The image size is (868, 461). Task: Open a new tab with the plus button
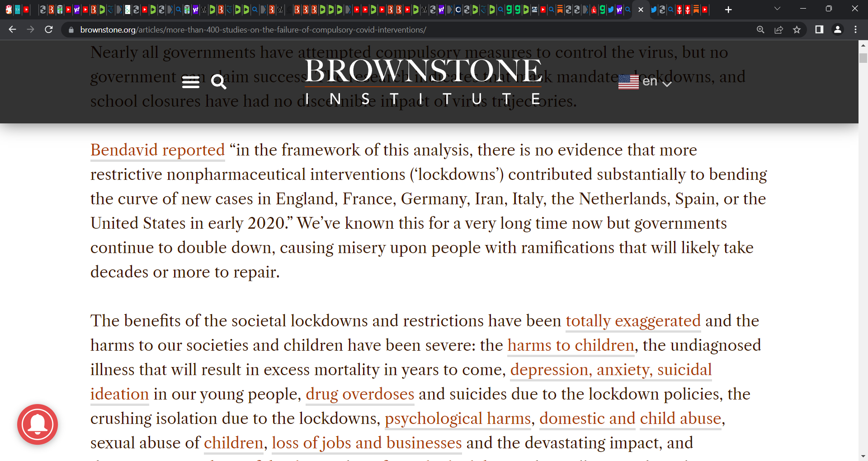[728, 9]
